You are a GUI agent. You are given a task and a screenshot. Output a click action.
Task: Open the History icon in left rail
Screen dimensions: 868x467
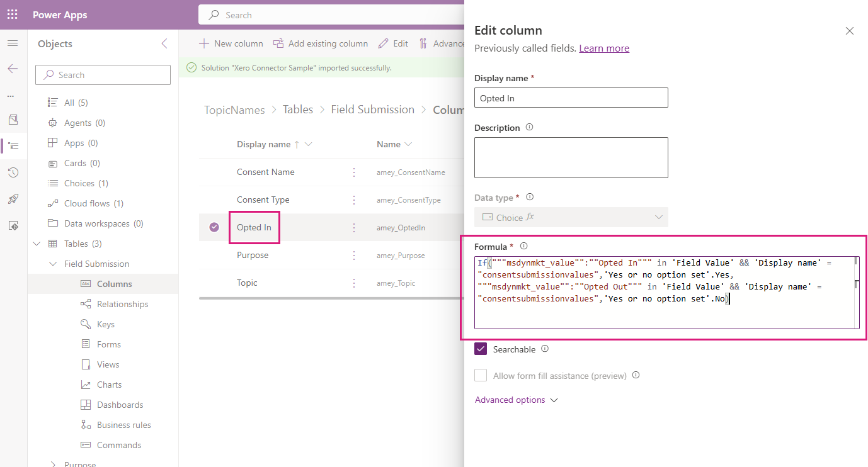coord(13,172)
